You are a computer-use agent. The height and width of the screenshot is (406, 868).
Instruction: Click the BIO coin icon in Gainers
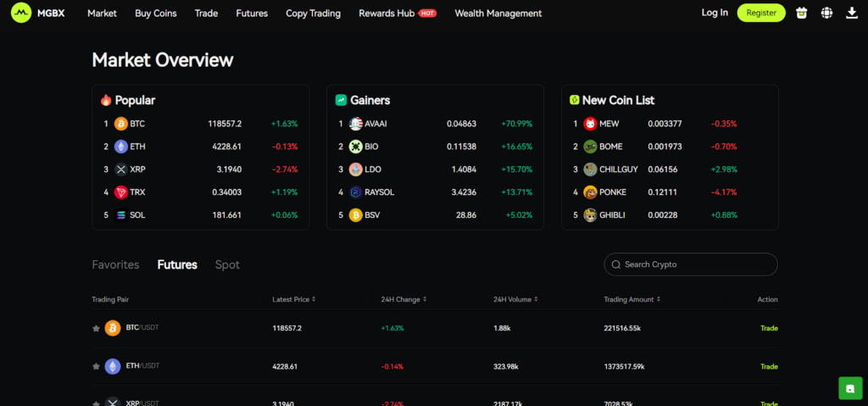pyautogui.click(x=355, y=147)
